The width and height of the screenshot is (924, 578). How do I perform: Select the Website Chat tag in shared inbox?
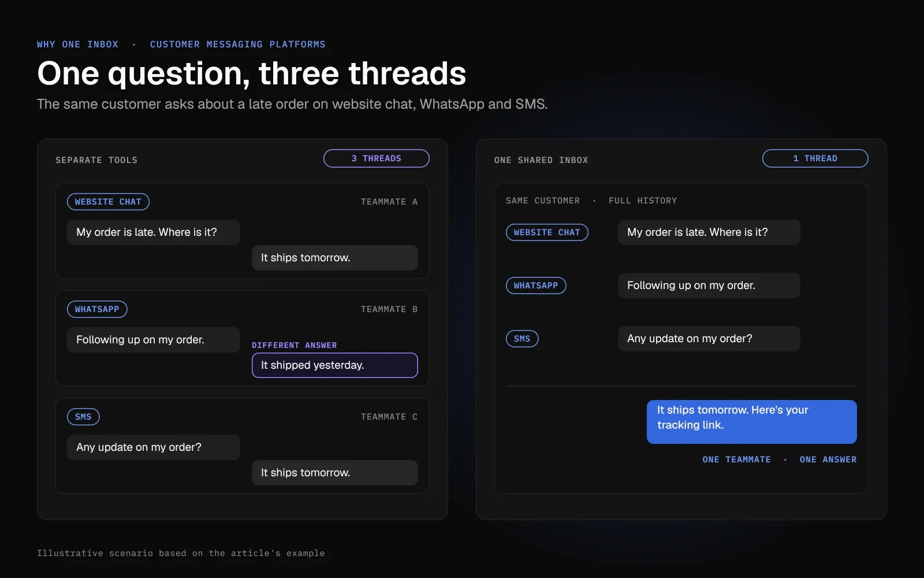tap(547, 232)
